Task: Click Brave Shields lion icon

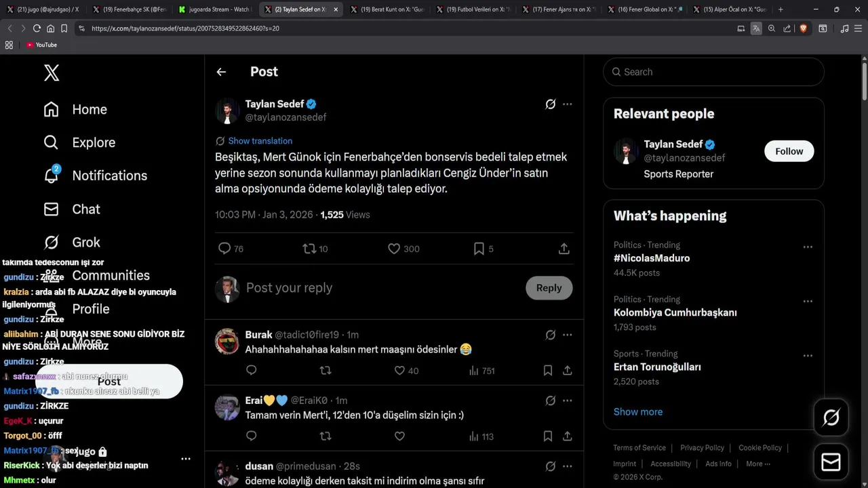Action: click(804, 28)
